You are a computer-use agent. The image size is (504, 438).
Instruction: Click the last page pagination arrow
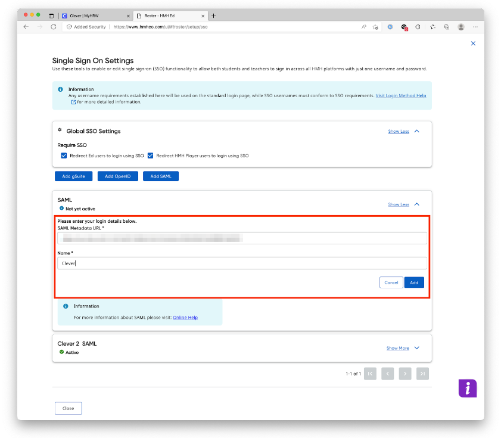[422, 373]
